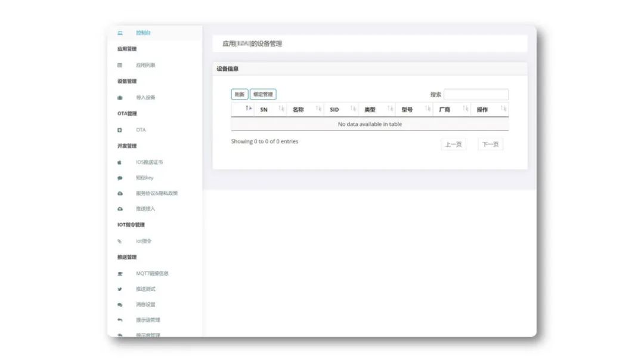Sort table by 类型 column

click(377, 110)
